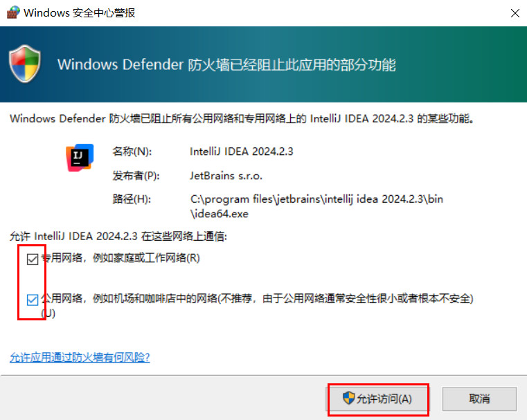Image resolution: width=527 pixels, height=420 pixels.
Task: Click the 公用网络 airport and cafe label text
Action: pos(257,305)
